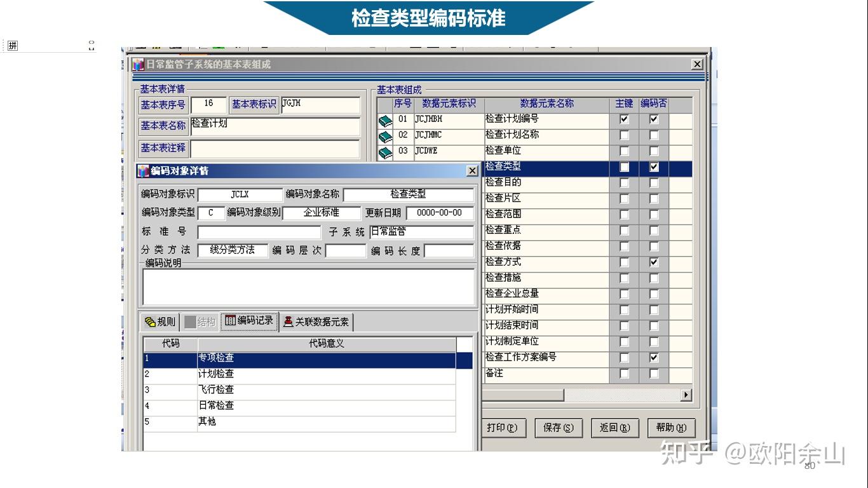Image resolution: width=868 pixels, height=488 pixels.
Task: Check the 编码否 checkbox on the 检查类型 row
Action: pyautogui.click(x=654, y=167)
